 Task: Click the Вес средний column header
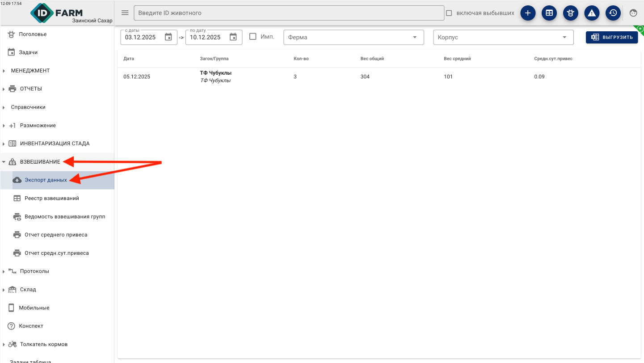[457, 59]
